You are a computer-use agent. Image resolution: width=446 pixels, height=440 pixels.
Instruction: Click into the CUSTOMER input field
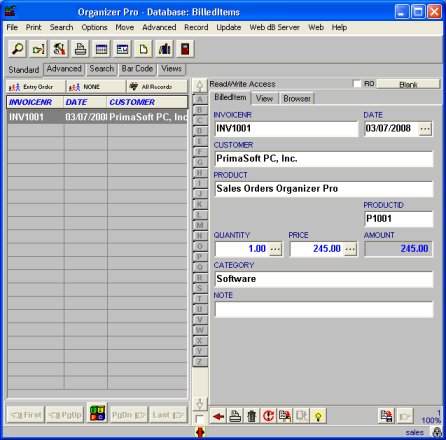click(x=324, y=159)
